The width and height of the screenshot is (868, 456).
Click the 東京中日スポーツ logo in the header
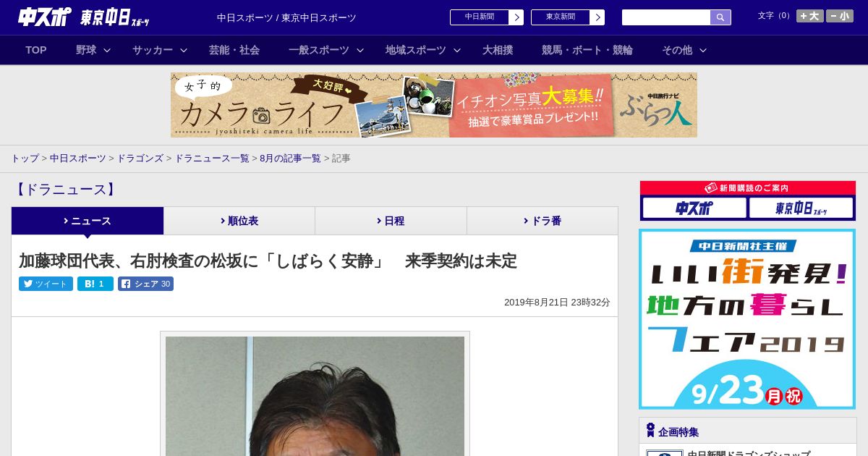coord(114,17)
